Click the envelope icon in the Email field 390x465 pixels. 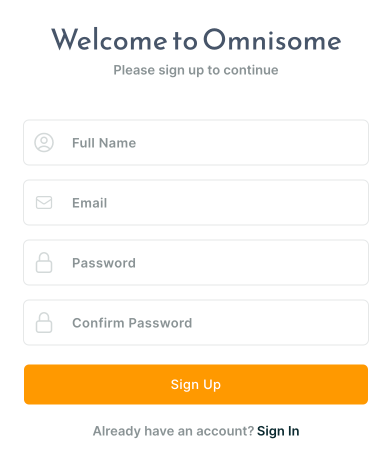click(x=44, y=203)
